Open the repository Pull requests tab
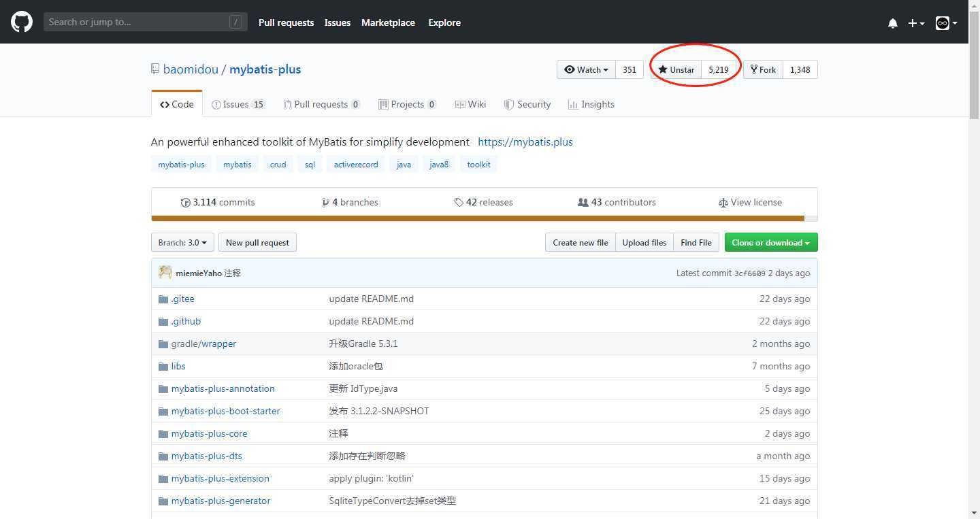980x519 pixels. (322, 104)
